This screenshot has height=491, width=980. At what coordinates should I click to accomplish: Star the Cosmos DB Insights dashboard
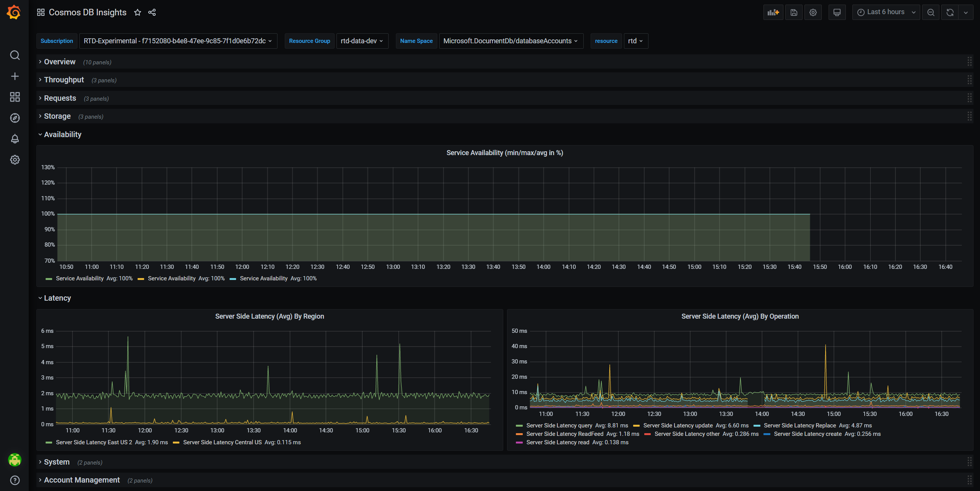[x=138, y=12]
